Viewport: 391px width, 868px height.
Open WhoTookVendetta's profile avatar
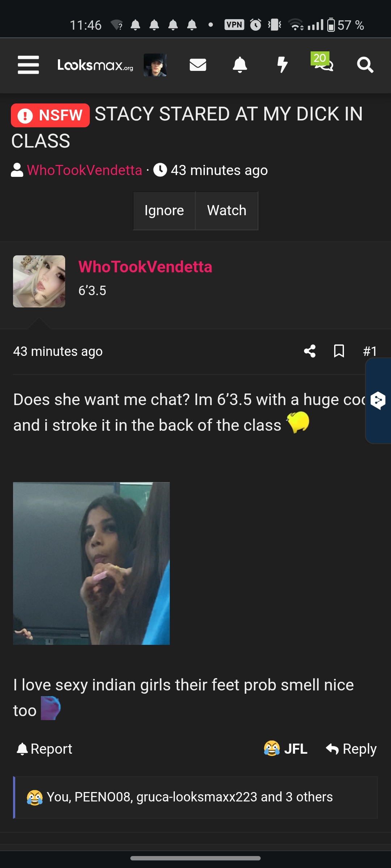coord(39,281)
